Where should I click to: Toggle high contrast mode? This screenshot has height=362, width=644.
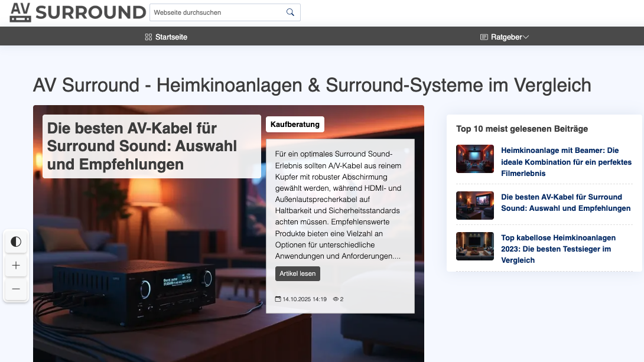(16, 242)
